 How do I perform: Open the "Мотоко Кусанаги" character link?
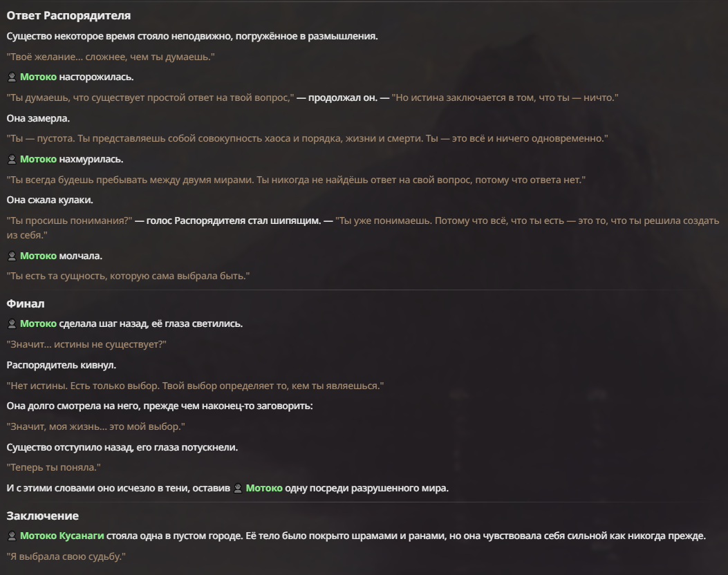click(x=62, y=536)
